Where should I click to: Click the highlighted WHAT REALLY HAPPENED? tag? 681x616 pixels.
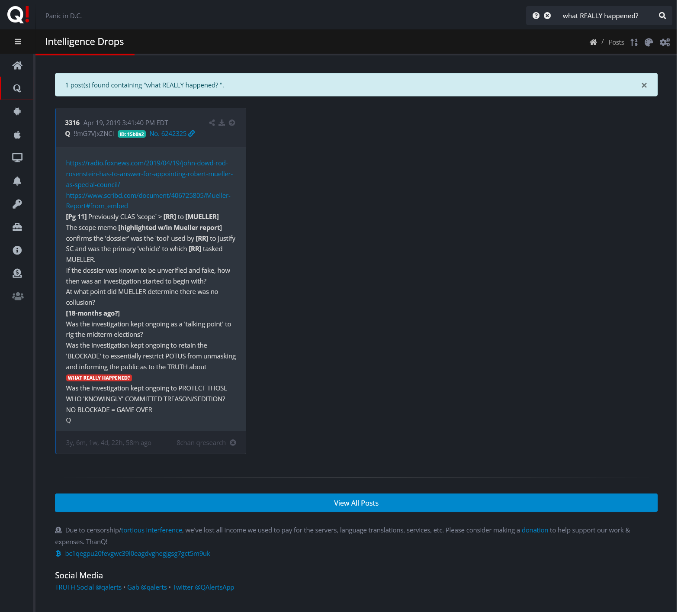click(99, 378)
